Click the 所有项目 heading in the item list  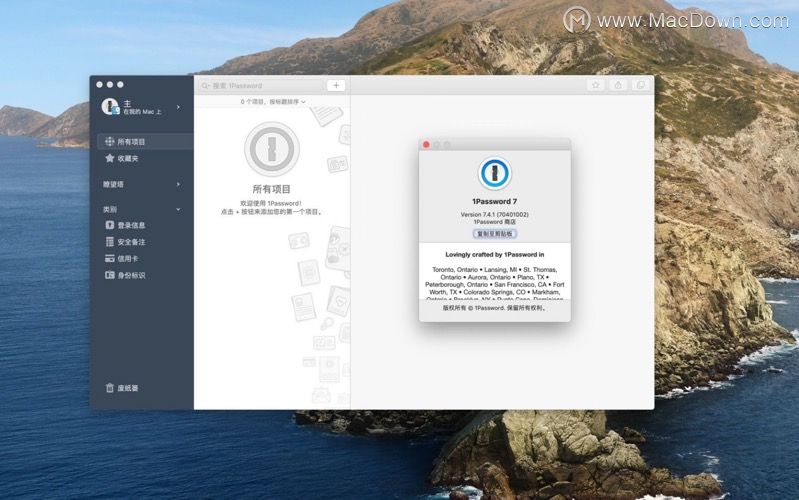pos(271,189)
